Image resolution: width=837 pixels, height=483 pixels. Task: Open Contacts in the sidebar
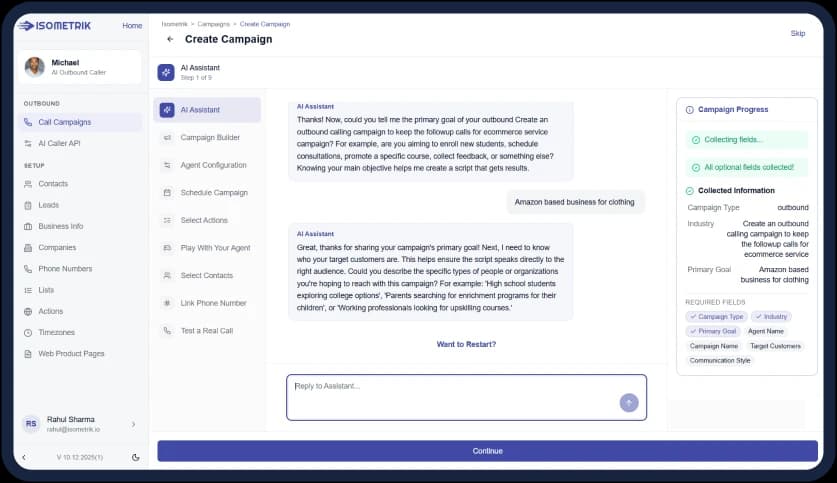pos(80,184)
